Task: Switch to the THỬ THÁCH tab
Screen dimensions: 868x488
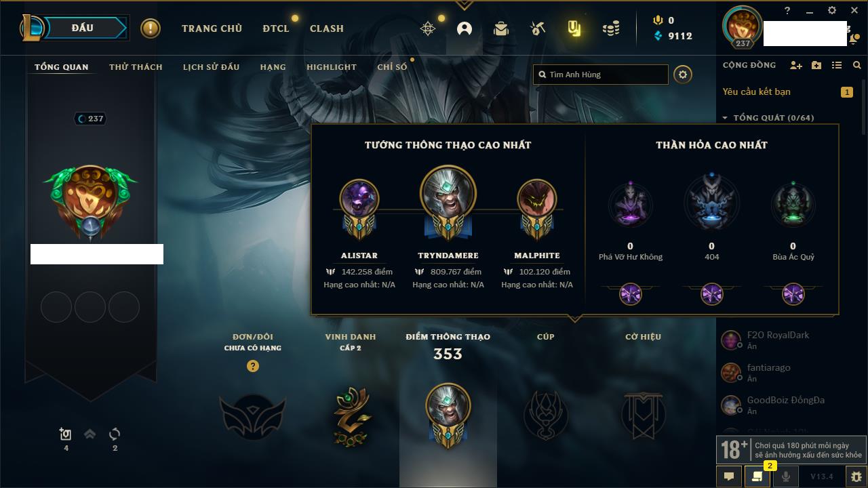Action: 136,67
